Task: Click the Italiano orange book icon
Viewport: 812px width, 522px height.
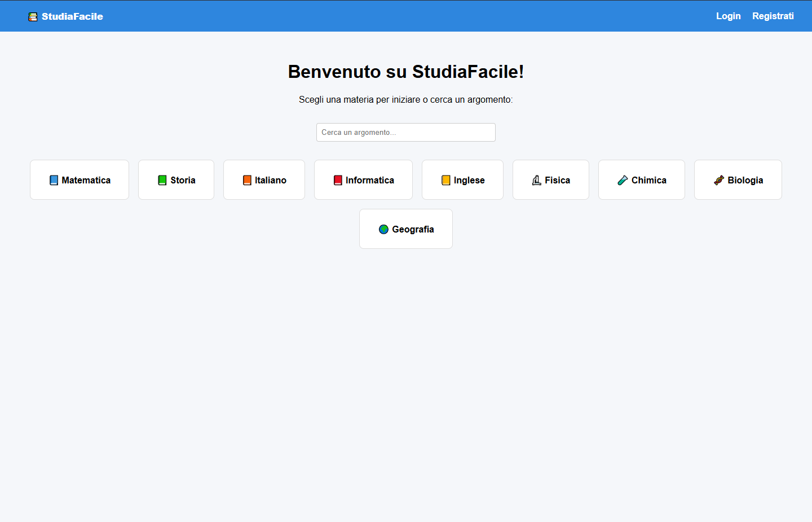Action: pyautogui.click(x=247, y=179)
